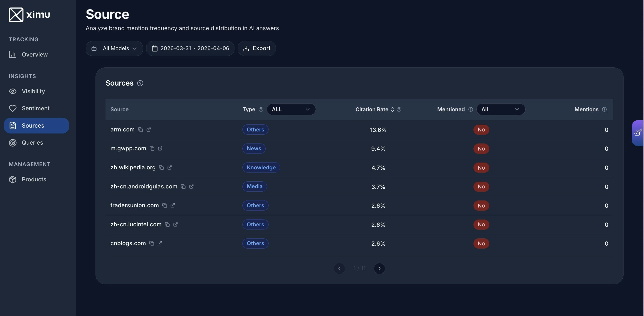The image size is (644, 316).
Task: Click the Sources title help icon
Action: (x=140, y=83)
